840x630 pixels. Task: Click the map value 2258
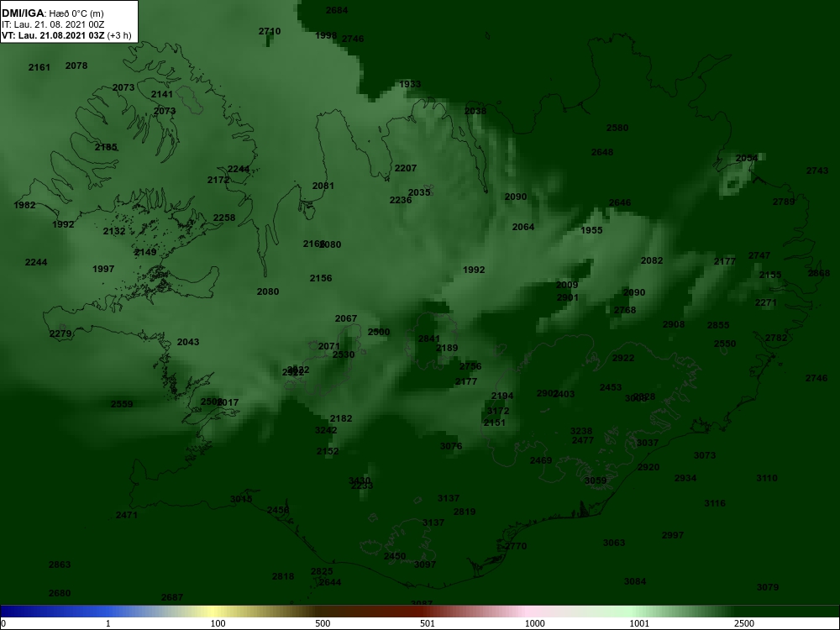coord(224,218)
